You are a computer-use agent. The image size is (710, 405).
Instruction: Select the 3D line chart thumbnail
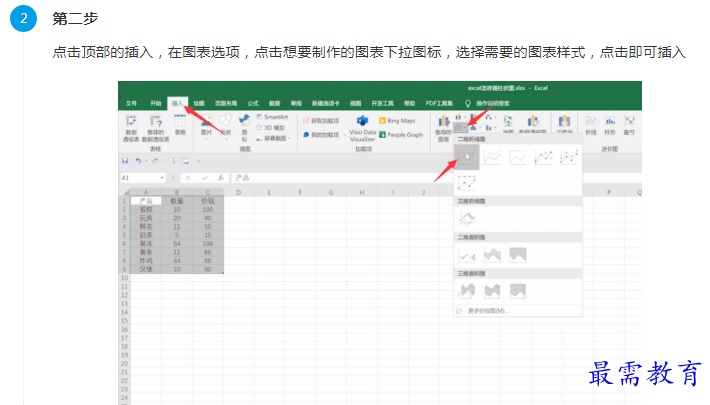[x=466, y=219]
